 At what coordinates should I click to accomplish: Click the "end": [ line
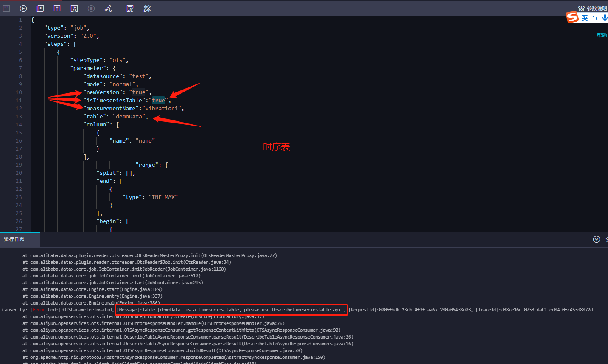pyautogui.click(x=109, y=181)
